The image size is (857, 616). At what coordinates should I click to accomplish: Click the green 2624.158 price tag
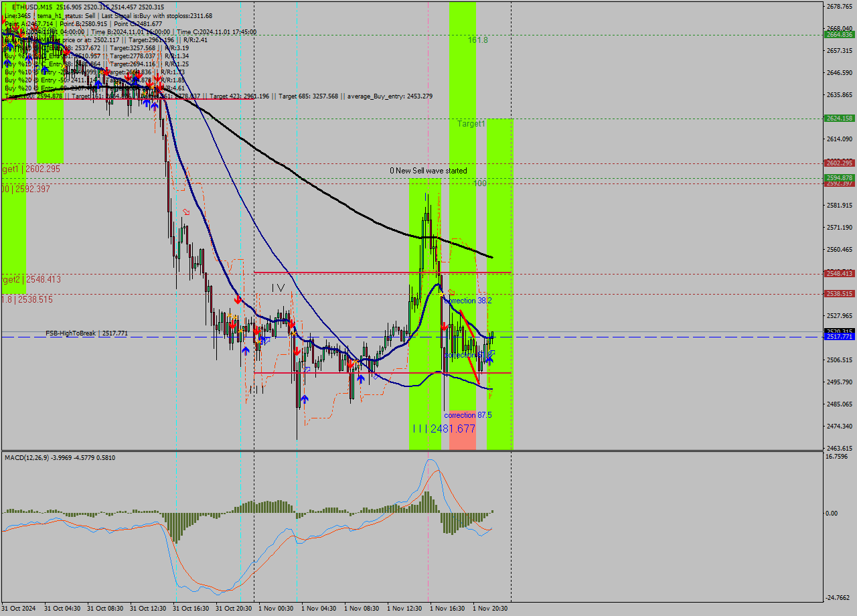tap(838, 118)
